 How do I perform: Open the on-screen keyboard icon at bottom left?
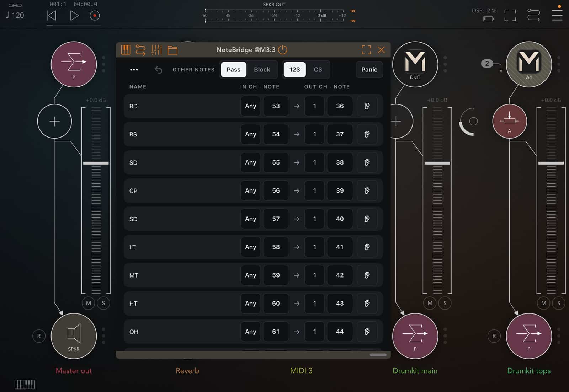pos(25,384)
